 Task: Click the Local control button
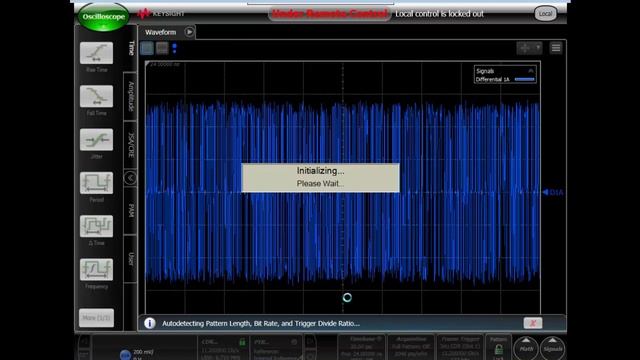click(545, 13)
